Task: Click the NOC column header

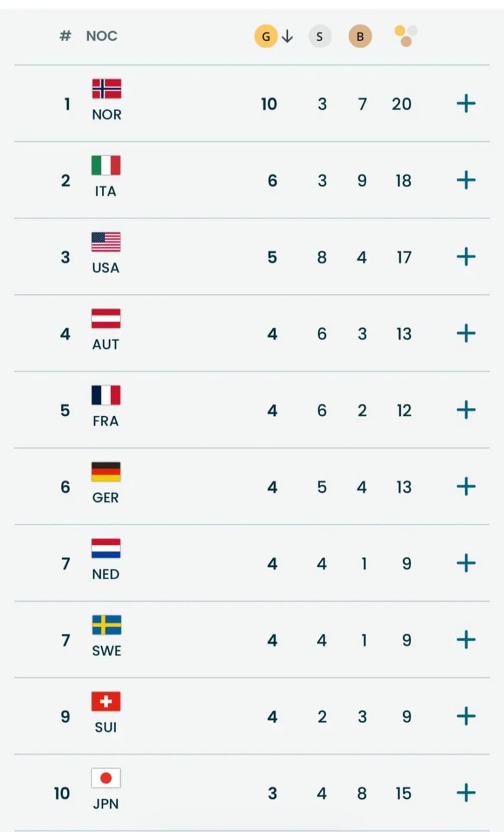Action: point(102,36)
